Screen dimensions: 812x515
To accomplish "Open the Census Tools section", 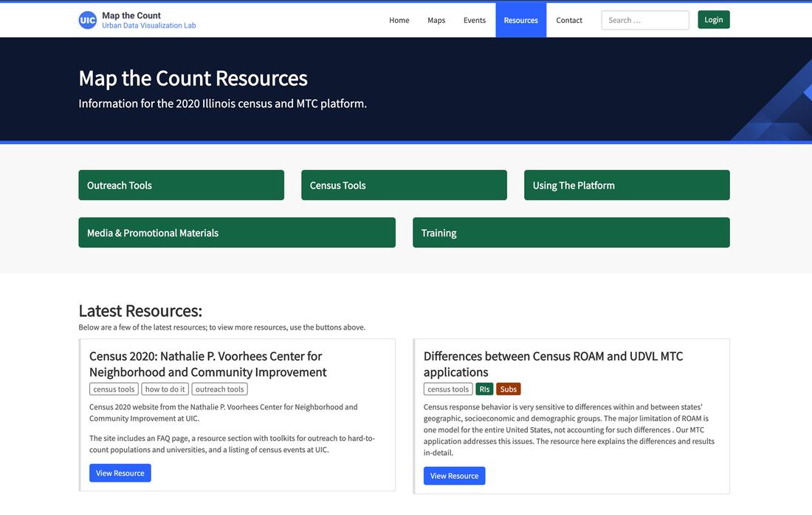I will (404, 185).
